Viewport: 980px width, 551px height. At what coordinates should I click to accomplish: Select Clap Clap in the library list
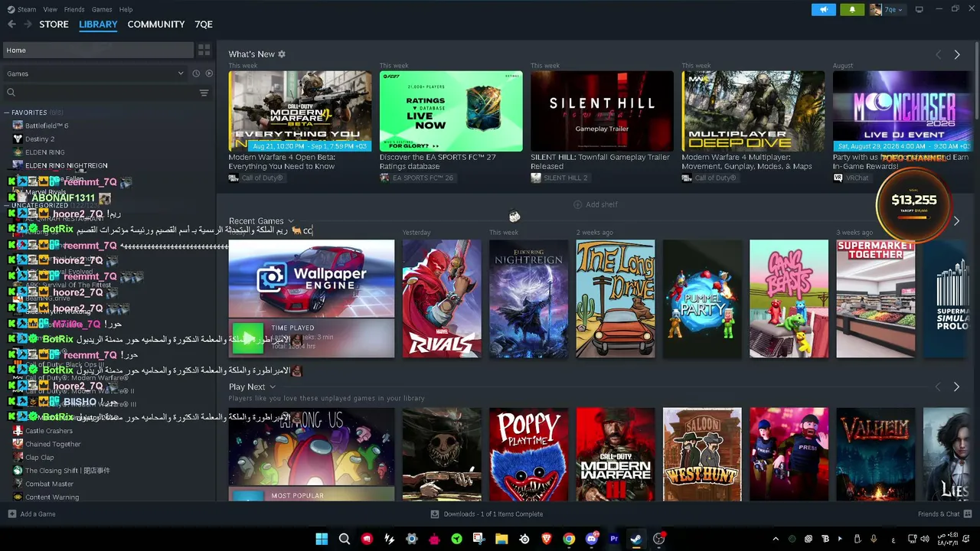click(40, 458)
